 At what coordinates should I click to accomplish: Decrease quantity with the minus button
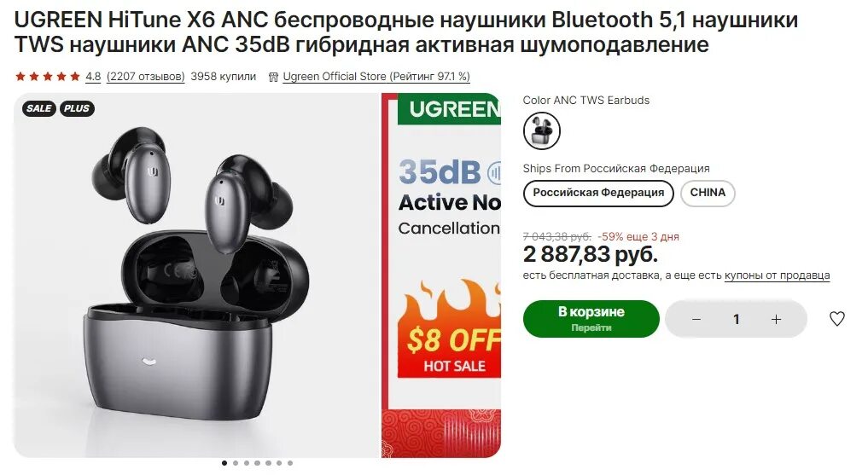point(696,319)
